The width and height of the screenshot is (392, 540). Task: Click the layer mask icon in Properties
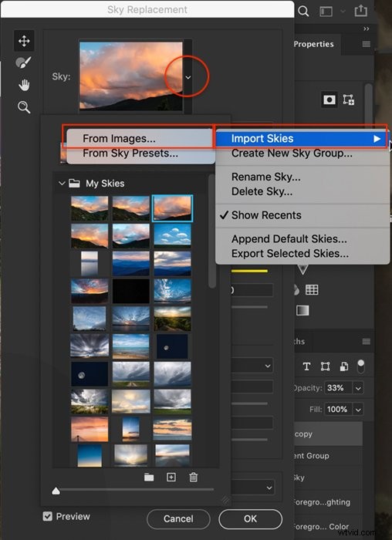(329, 100)
